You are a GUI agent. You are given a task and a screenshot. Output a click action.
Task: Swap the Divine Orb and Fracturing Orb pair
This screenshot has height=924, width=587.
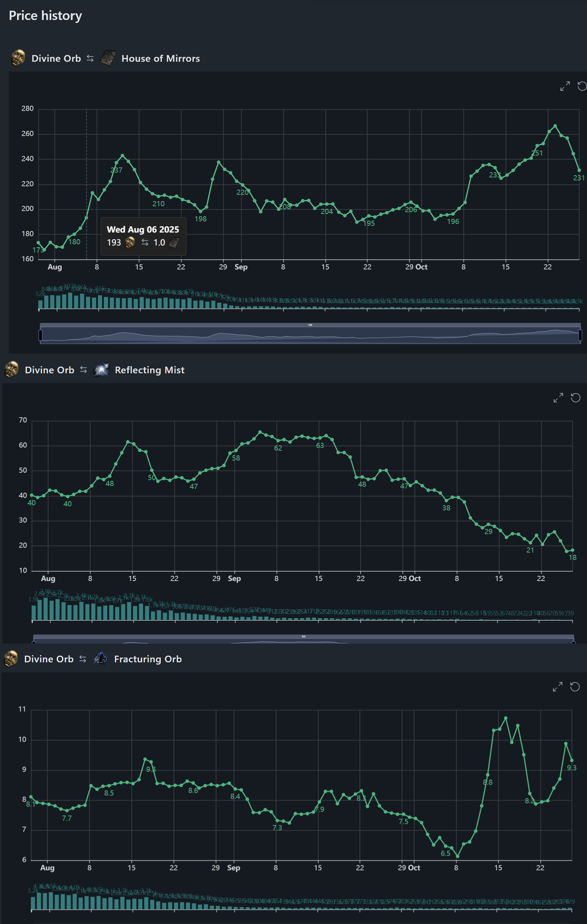(x=82, y=659)
